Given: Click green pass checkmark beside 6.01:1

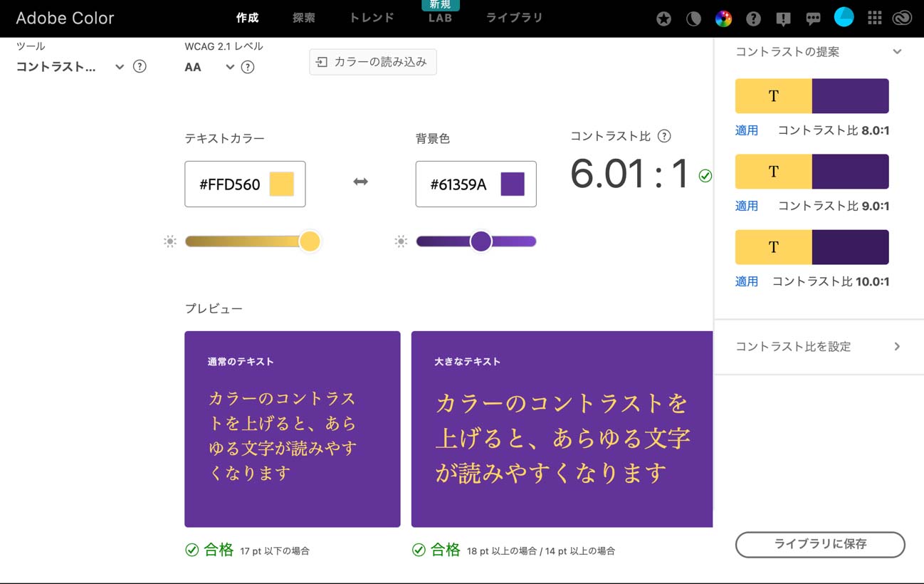Looking at the screenshot, I should 705,175.
